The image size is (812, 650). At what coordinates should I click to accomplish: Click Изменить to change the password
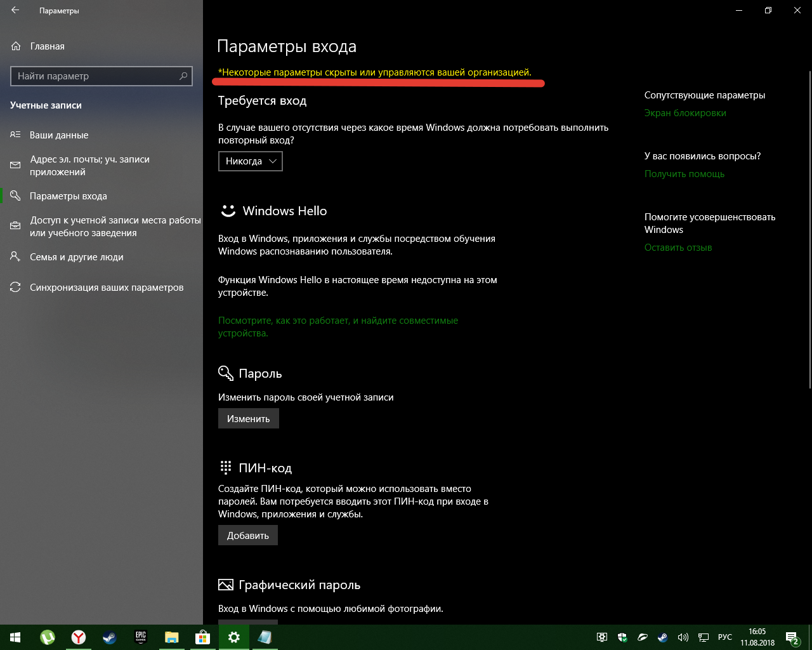249,419
